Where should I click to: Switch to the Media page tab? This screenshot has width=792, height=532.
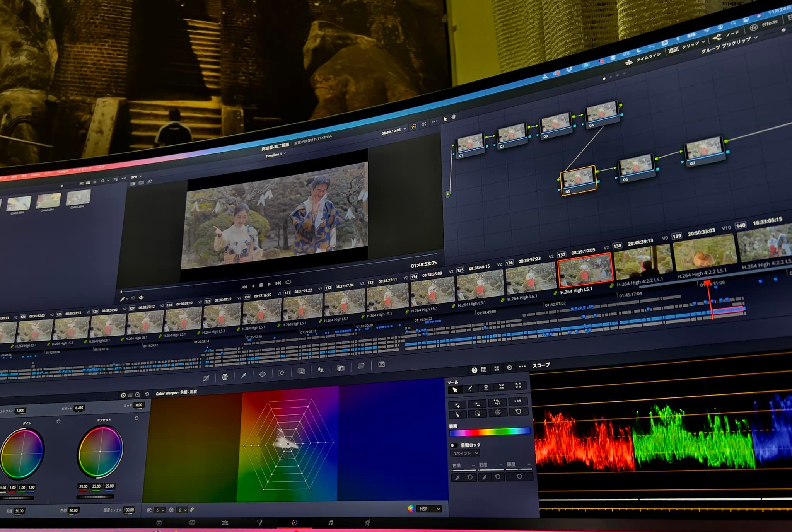[159, 523]
